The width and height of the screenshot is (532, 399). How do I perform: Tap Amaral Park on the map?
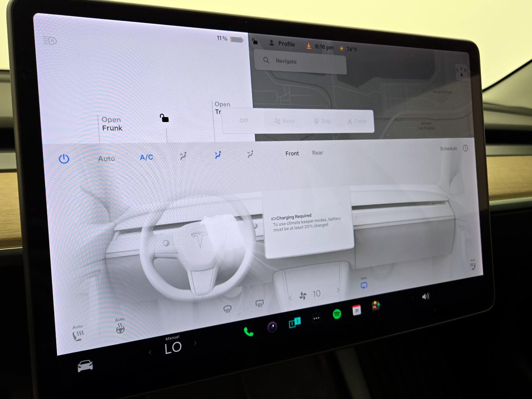[443, 92]
